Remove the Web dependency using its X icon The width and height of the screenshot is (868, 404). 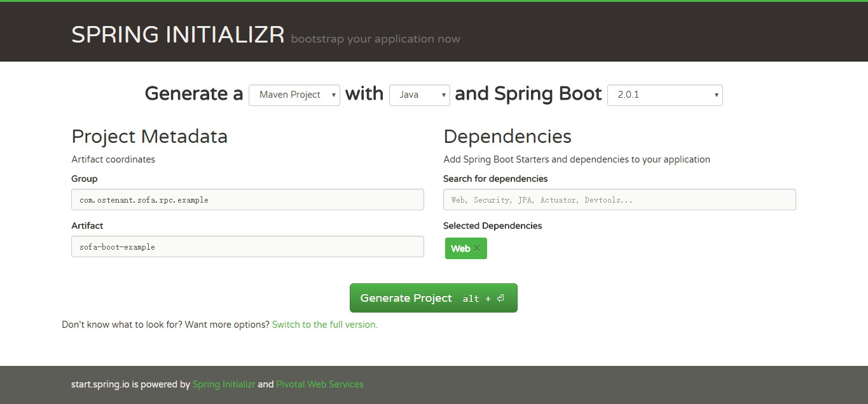point(477,248)
